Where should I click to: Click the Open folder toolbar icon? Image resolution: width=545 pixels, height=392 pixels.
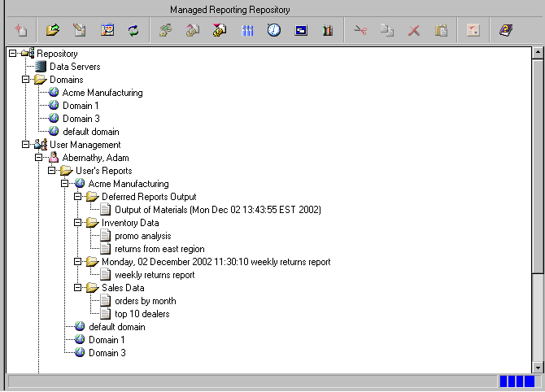pyautogui.click(x=53, y=30)
